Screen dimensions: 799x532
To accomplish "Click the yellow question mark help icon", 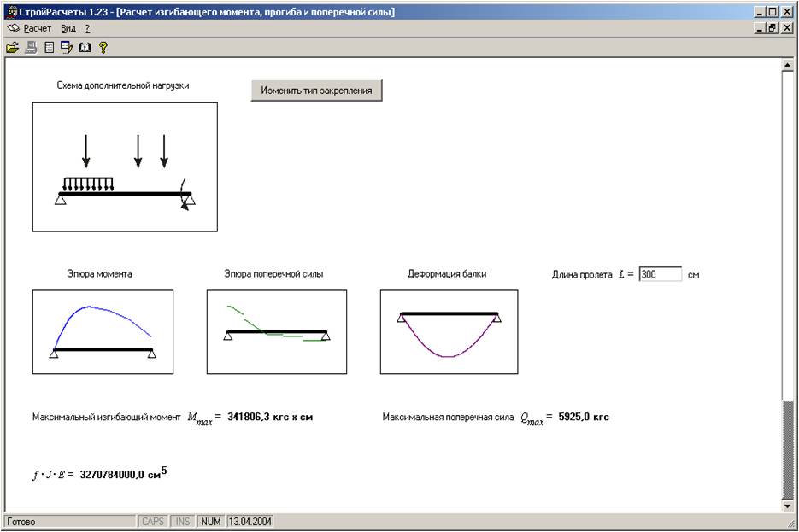I will (103, 48).
